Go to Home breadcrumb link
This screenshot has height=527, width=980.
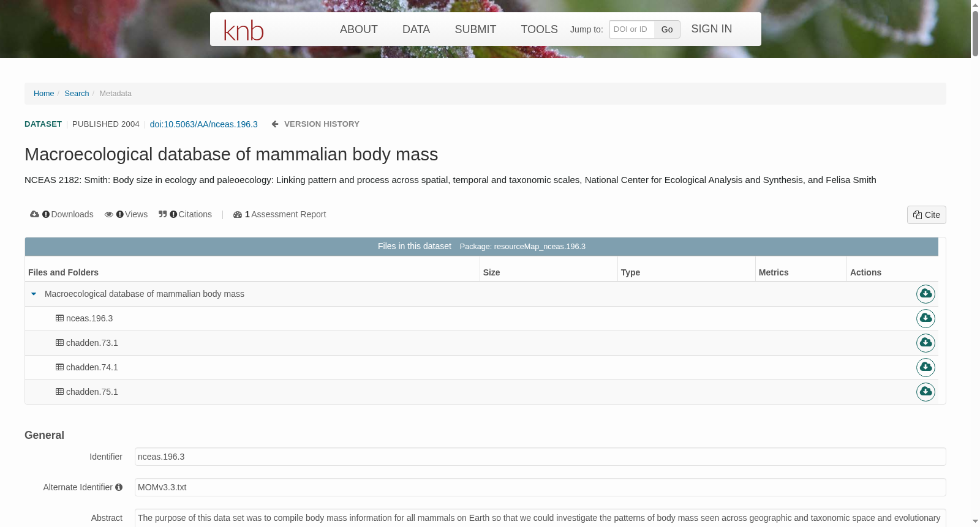43,94
